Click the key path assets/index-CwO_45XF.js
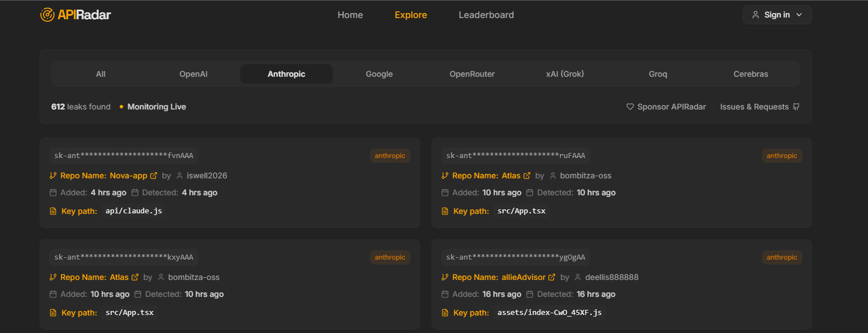868x333 pixels. pyautogui.click(x=550, y=313)
